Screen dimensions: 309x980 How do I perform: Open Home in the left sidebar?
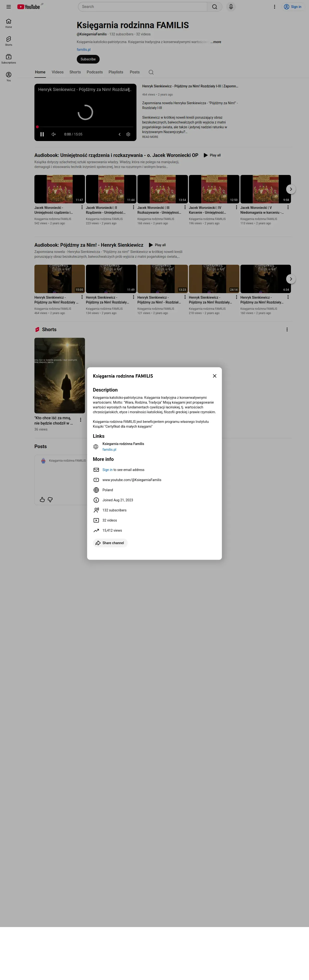pyautogui.click(x=8, y=23)
